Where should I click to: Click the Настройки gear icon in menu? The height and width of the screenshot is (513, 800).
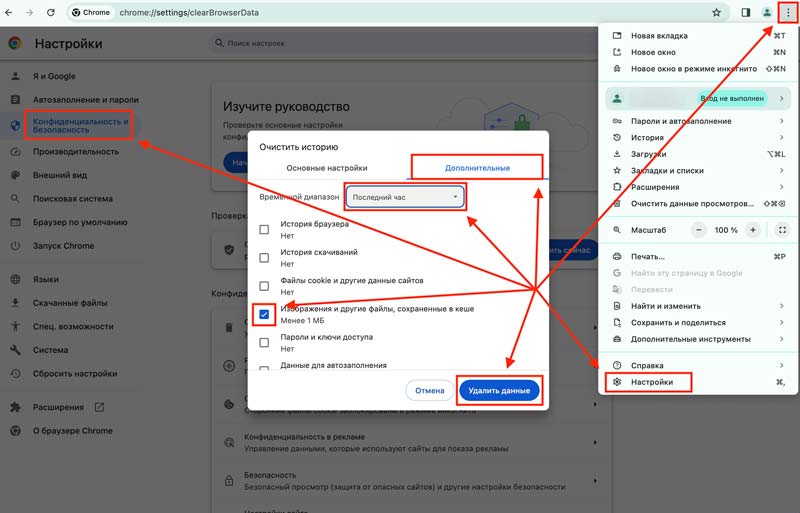coord(617,382)
